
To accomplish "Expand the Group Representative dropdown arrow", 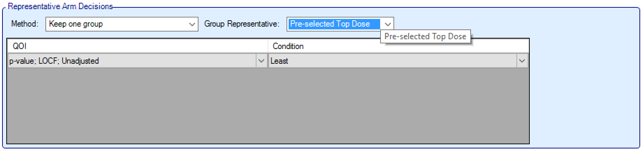I will (387, 24).
